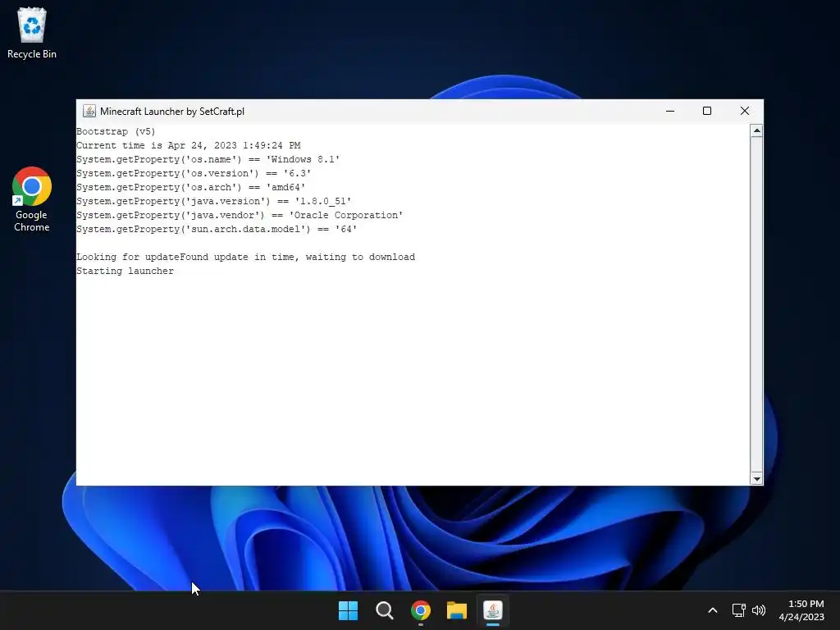
Task: Click the scrollbar down arrow in launcher
Action: pos(756,479)
